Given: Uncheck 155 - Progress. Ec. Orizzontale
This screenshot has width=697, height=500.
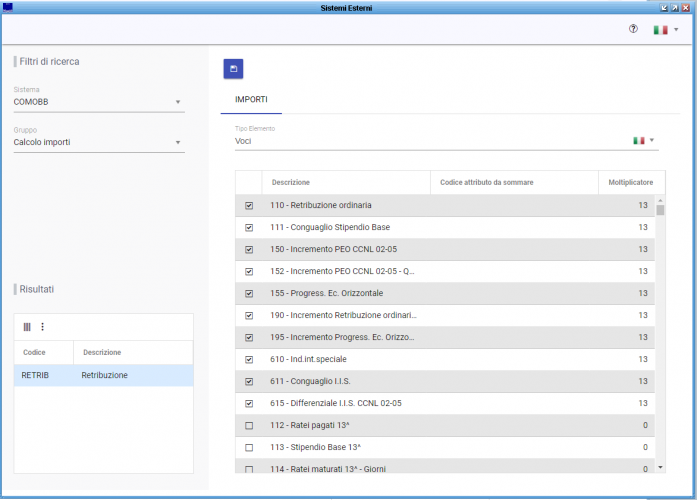Looking at the screenshot, I should (x=249, y=293).
